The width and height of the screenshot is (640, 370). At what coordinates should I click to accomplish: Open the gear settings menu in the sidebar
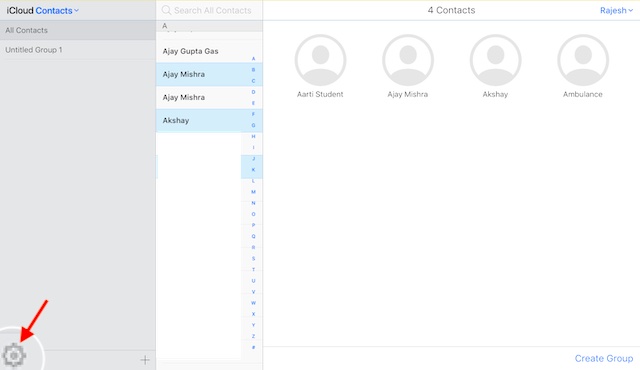14,356
